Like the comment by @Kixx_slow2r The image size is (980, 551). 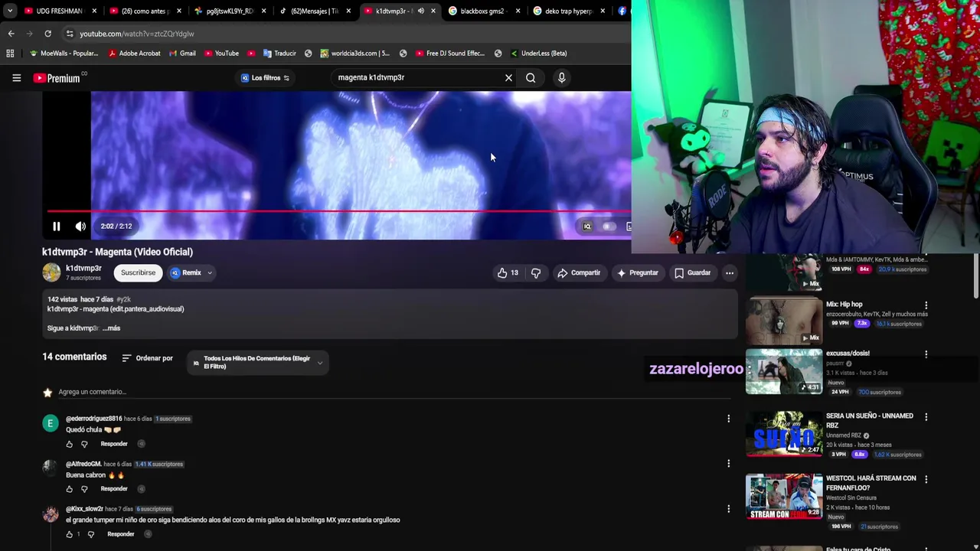click(70, 534)
